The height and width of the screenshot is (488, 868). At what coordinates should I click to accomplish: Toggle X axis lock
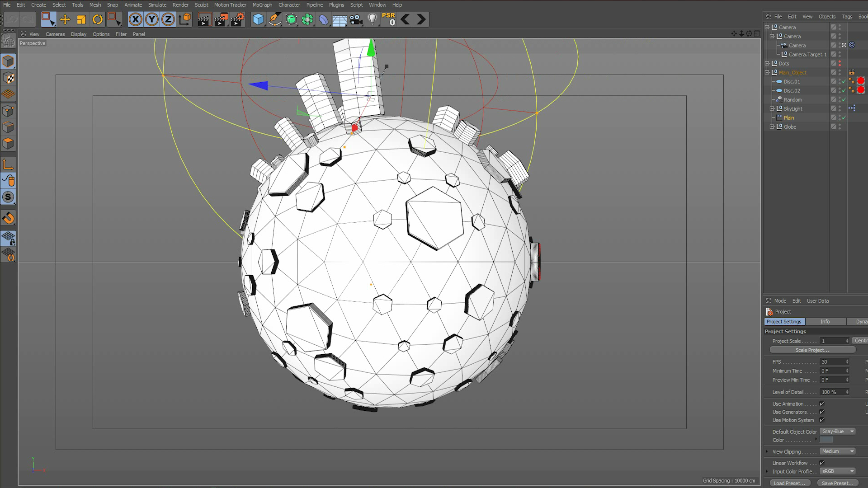pyautogui.click(x=135, y=19)
